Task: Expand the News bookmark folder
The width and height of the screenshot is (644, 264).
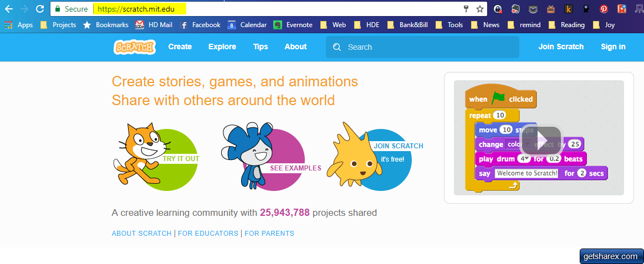Action: click(x=485, y=25)
